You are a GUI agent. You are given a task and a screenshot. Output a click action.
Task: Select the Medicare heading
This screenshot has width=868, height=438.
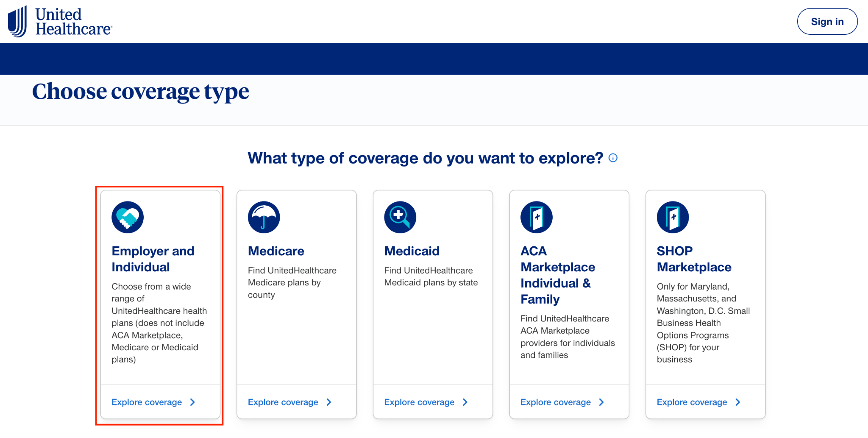click(276, 251)
